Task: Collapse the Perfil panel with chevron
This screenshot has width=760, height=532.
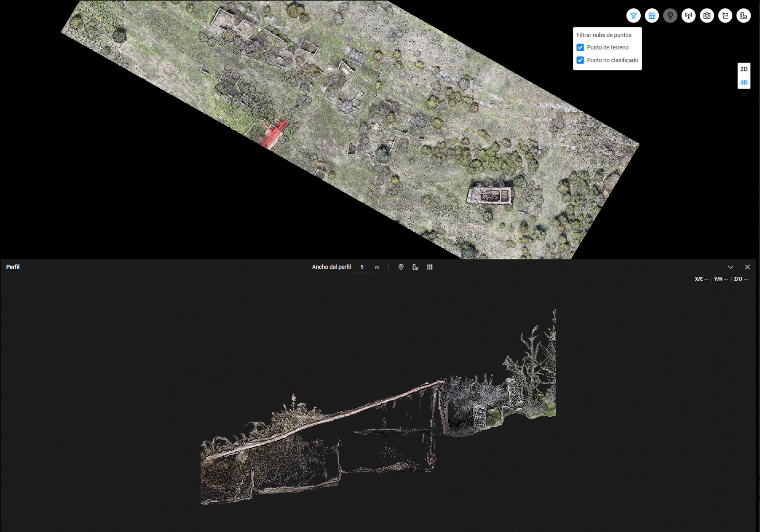Action: click(x=730, y=267)
